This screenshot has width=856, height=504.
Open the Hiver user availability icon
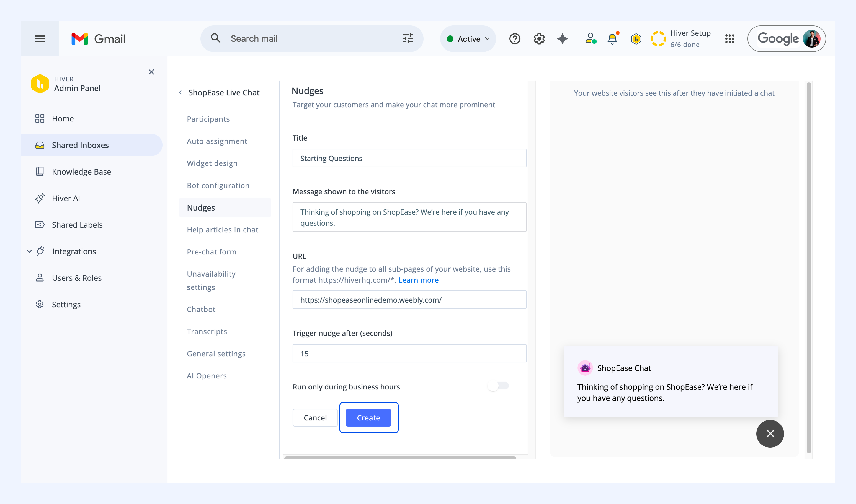click(591, 38)
